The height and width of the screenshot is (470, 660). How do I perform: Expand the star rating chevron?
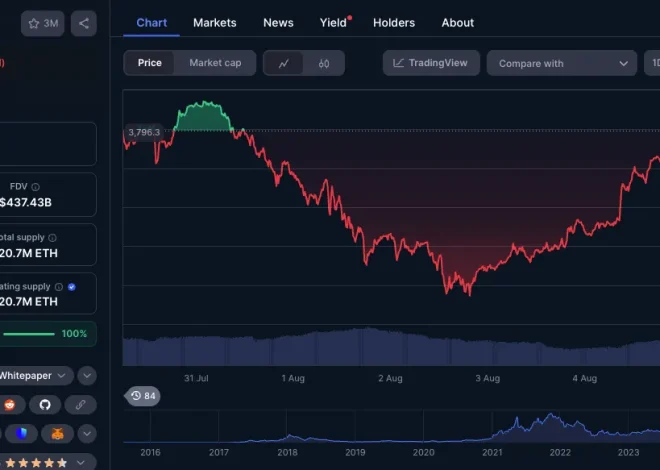coord(80,463)
